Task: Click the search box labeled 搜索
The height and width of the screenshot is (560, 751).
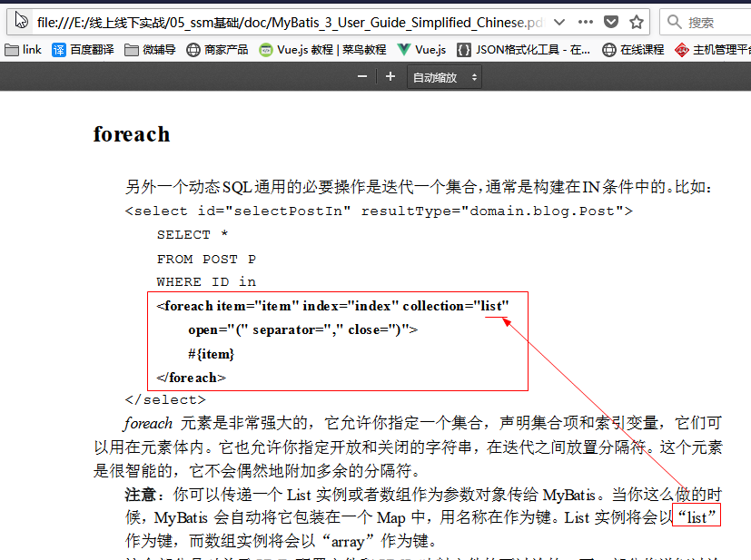Action: (x=705, y=22)
